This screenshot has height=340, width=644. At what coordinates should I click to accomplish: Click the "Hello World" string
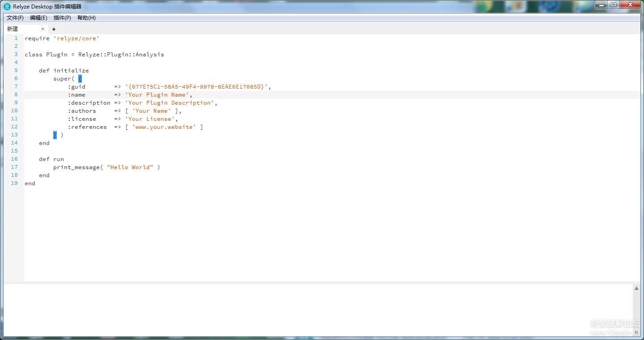pos(130,167)
